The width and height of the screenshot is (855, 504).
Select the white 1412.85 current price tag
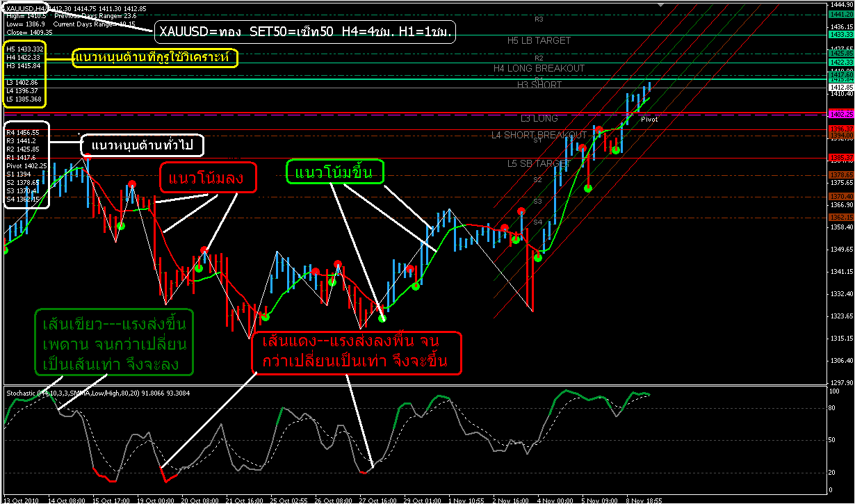coord(841,87)
